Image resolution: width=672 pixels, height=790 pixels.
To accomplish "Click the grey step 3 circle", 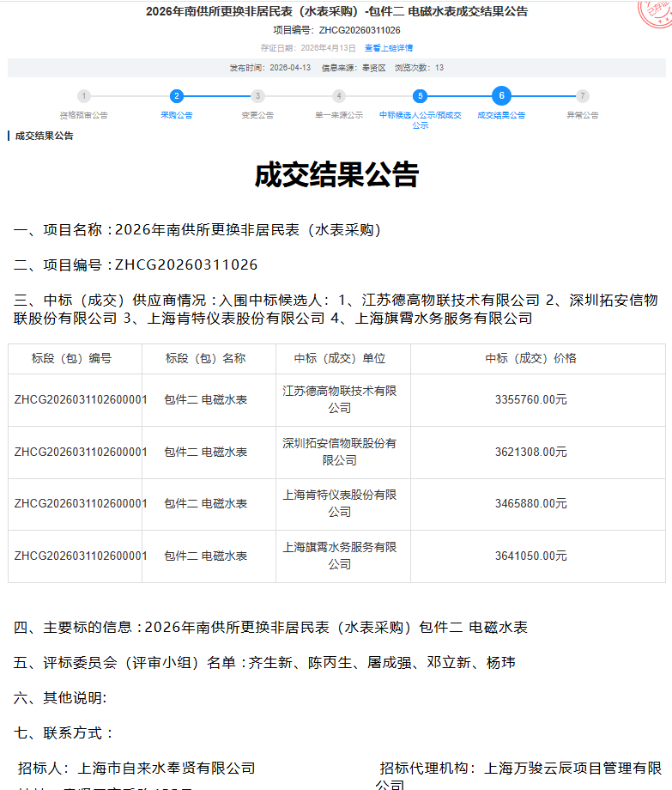I will point(258,96).
